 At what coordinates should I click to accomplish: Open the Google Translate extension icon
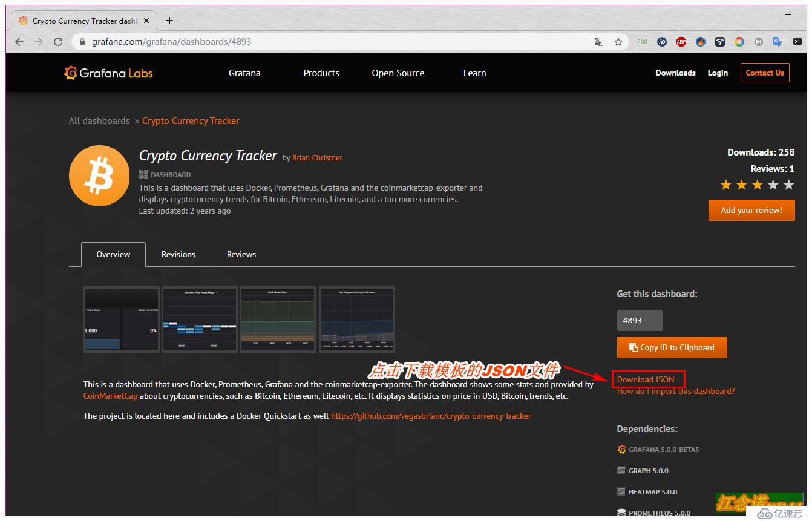tap(778, 42)
